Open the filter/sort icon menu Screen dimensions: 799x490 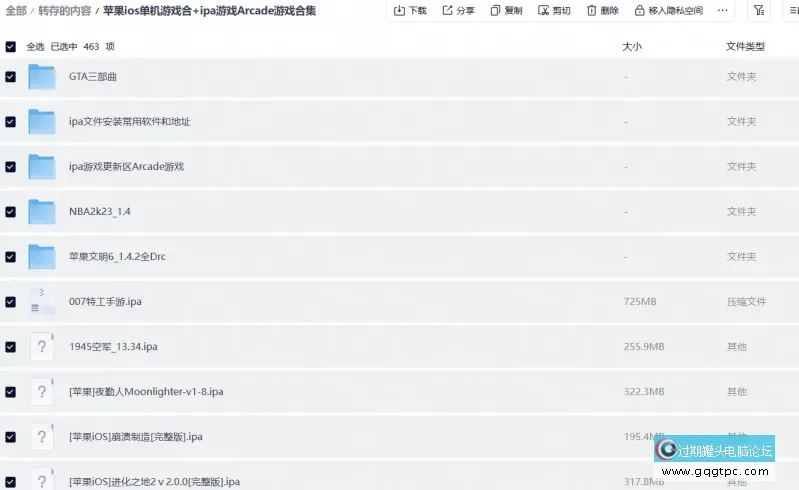coord(759,10)
